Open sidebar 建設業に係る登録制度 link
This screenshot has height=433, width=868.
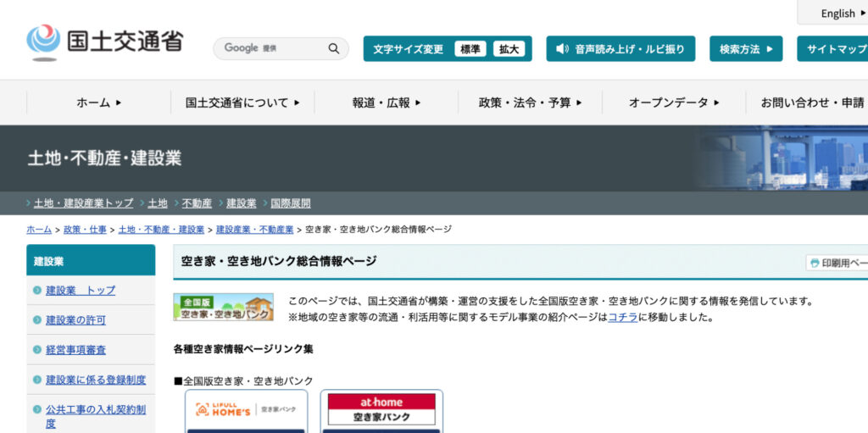coord(96,380)
